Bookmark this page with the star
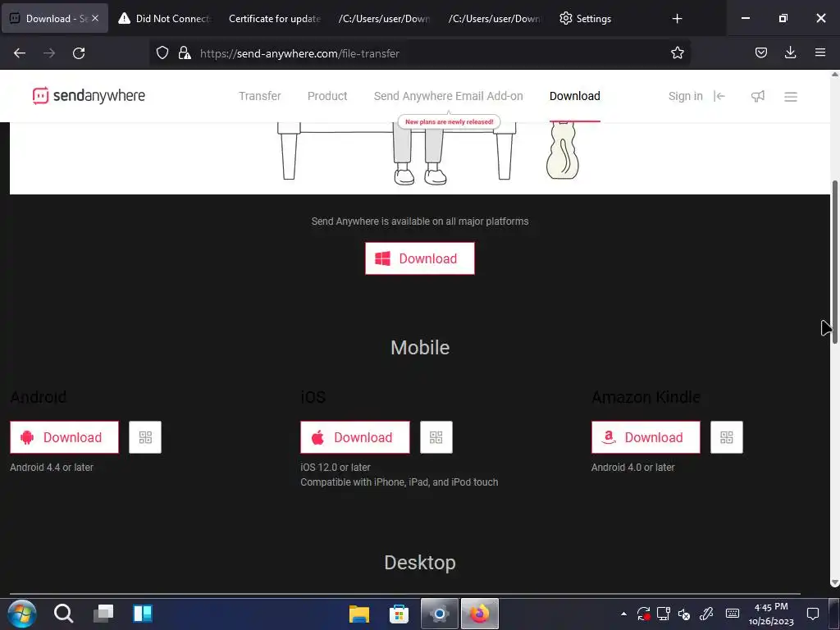 click(677, 52)
